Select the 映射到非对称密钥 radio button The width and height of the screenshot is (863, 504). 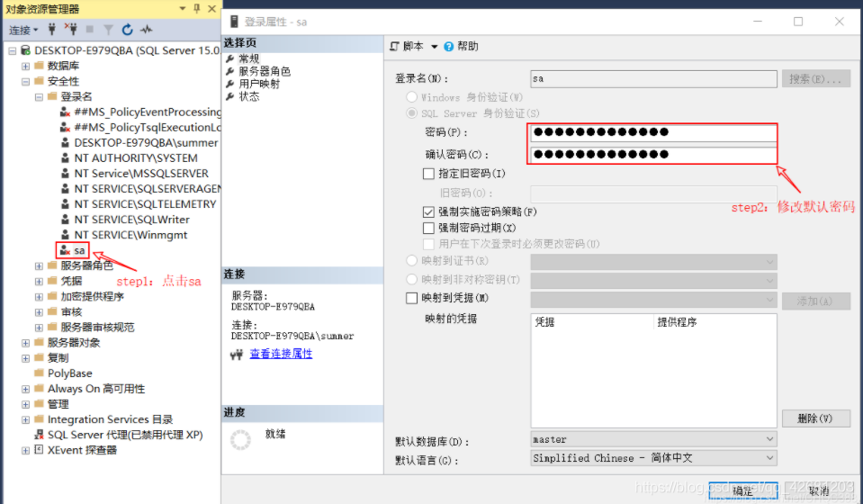411,280
